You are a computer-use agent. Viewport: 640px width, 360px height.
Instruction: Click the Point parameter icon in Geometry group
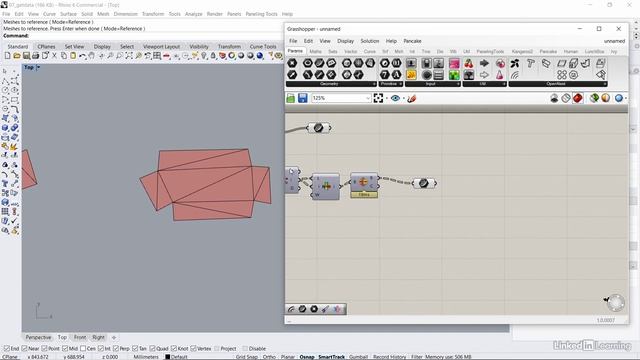[x=292, y=63]
